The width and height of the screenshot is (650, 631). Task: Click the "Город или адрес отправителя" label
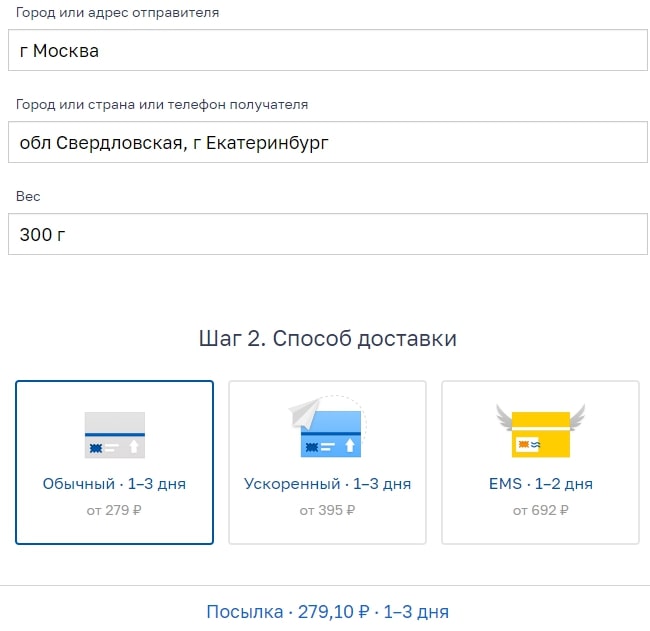117,13
